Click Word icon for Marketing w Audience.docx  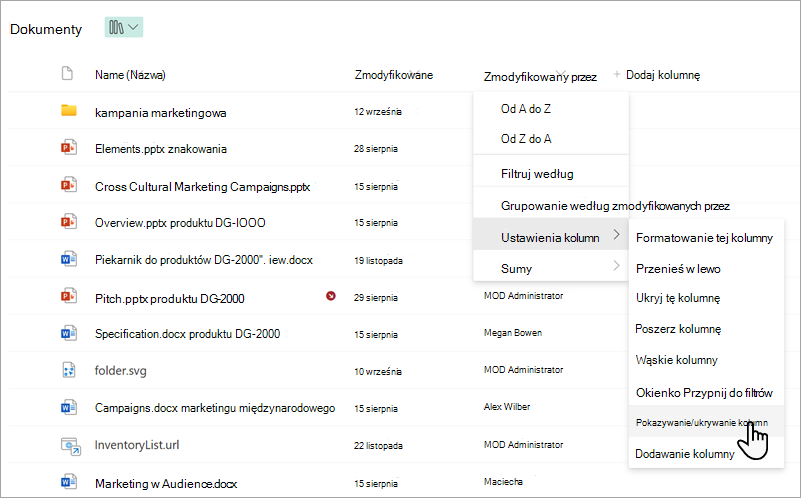(x=69, y=482)
